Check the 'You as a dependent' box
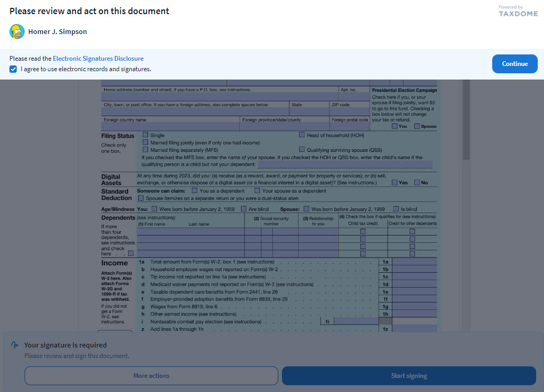The width and height of the screenshot is (544, 392). point(195,191)
